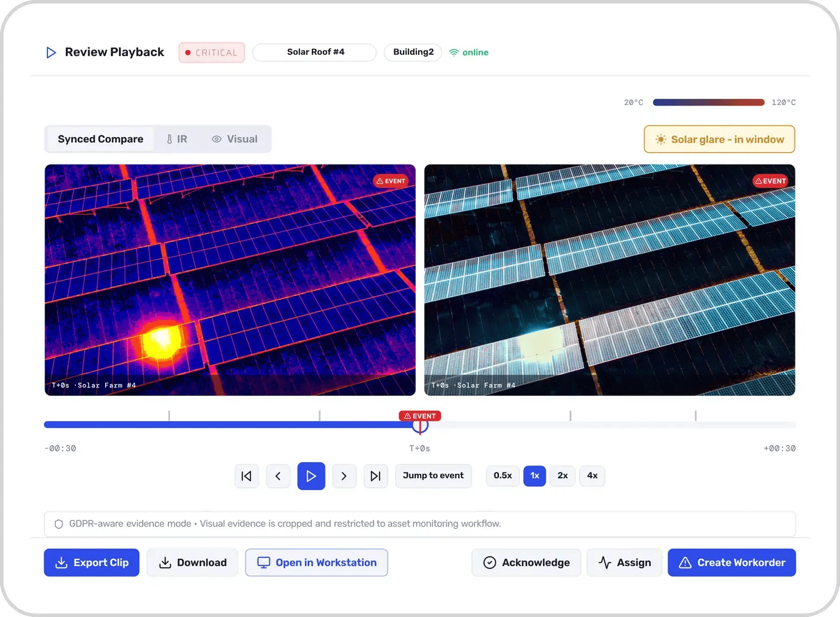This screenshot has height=617, width=840.
Task: Click the Solar glare - in window badge
Action: [720, 139]
